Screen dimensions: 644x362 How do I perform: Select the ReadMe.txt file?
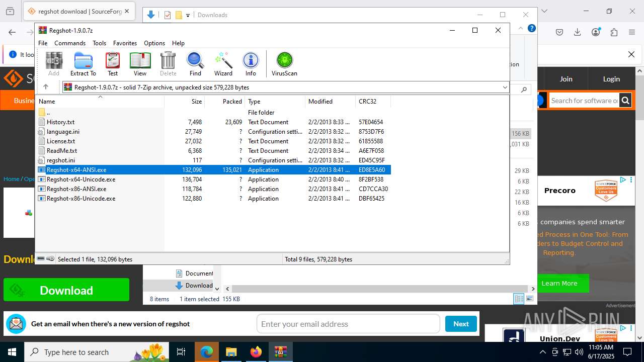214,151
